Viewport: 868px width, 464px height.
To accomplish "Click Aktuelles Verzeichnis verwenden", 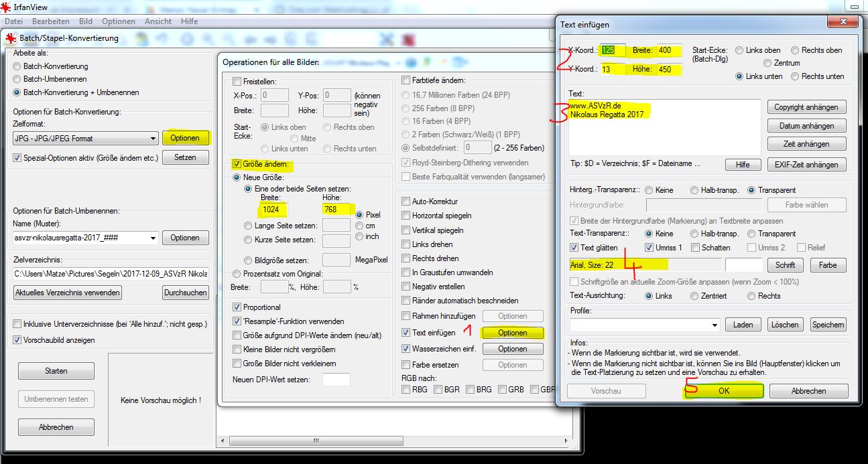I will point(68,293).
